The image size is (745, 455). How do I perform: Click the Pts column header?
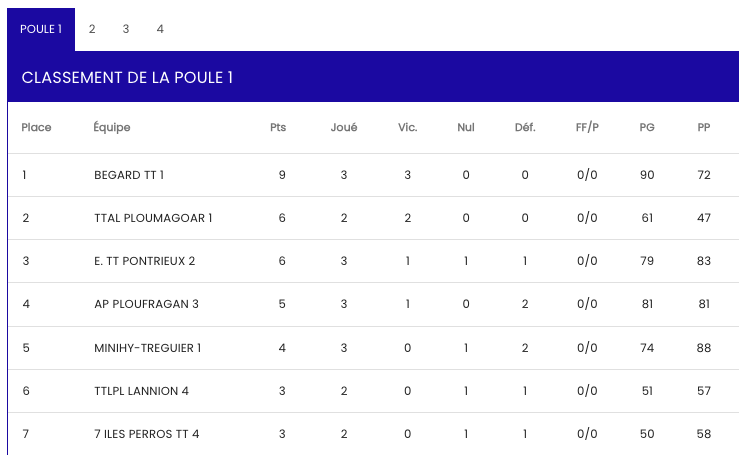[x=278, y=128]
